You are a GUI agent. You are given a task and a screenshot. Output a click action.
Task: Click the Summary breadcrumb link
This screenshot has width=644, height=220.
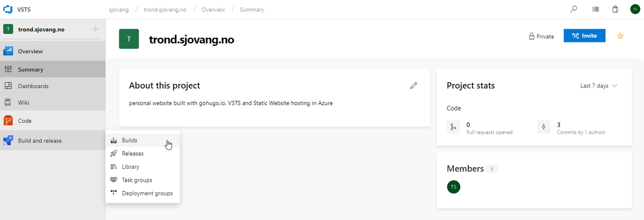point(252,10)
